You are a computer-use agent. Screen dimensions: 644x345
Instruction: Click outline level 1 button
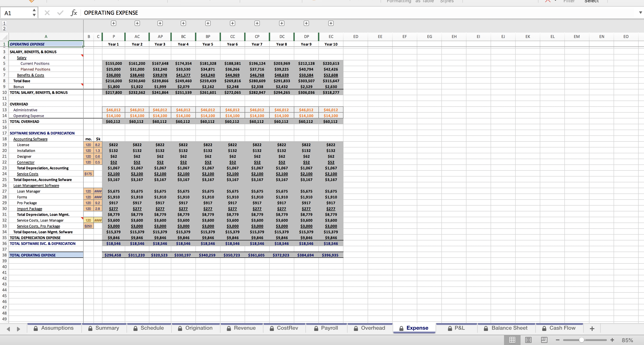pos(4,23)
